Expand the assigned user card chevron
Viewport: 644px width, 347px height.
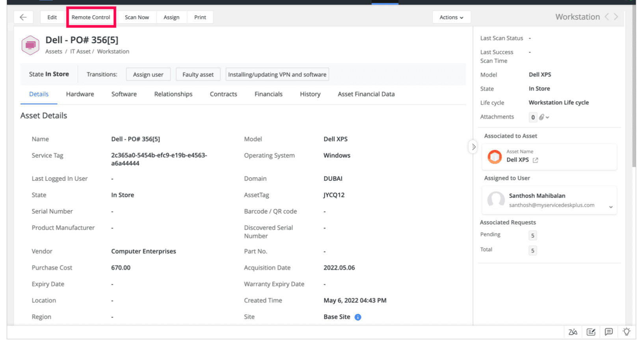pos(611,207)
